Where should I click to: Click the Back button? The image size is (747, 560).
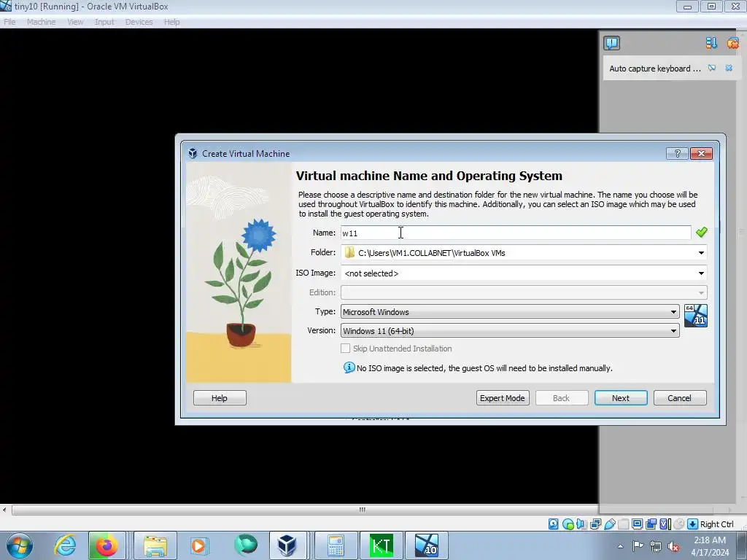(561, 398)
